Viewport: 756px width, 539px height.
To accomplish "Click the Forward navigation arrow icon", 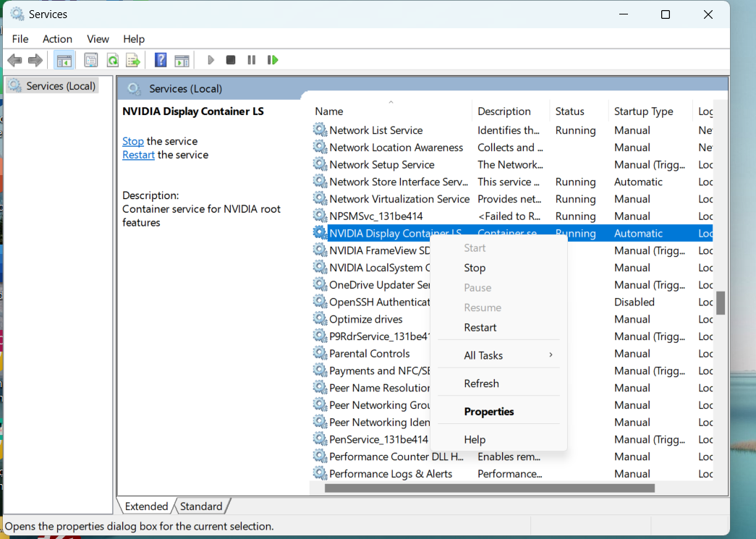I will (x=35, y=59).
